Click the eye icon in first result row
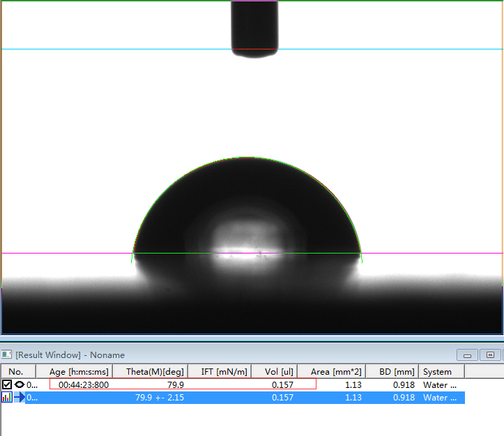 click(x=19, y=384)
